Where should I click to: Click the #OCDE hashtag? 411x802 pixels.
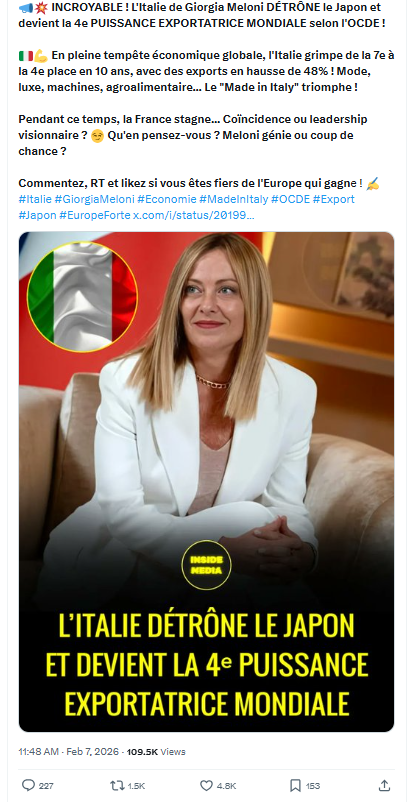290,199
